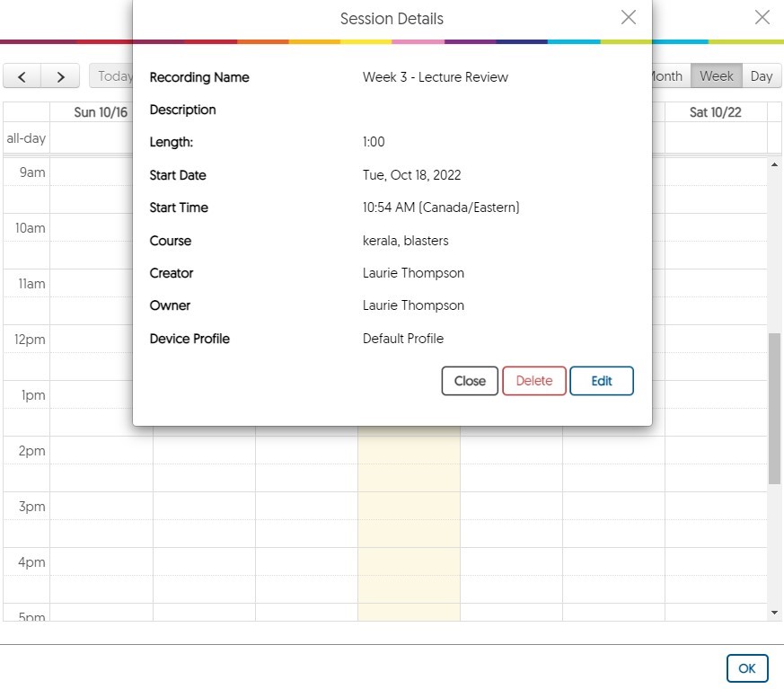Click the 'Course' field label
This screenshot has height=689, width=784.
[x=170, y=241]
